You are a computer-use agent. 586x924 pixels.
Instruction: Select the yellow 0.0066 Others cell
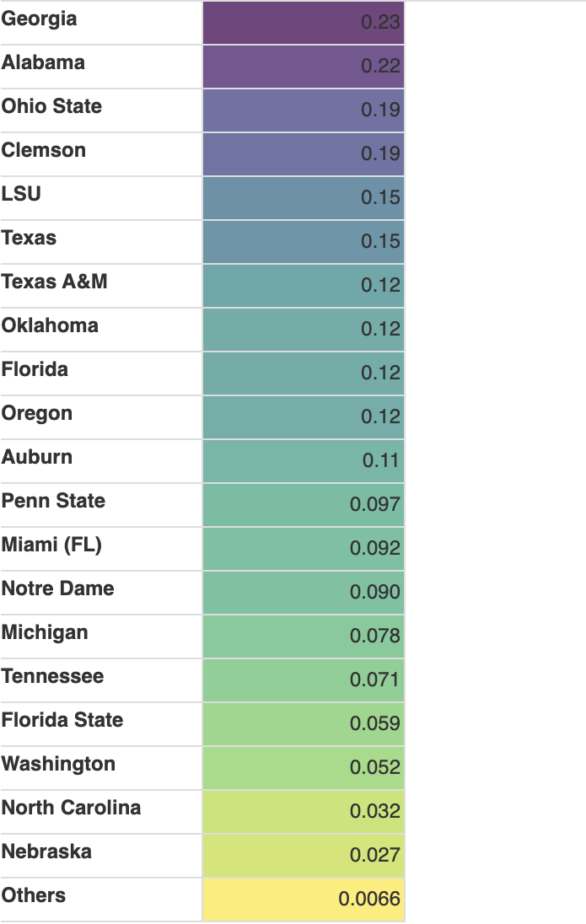[x=304, y=900]
